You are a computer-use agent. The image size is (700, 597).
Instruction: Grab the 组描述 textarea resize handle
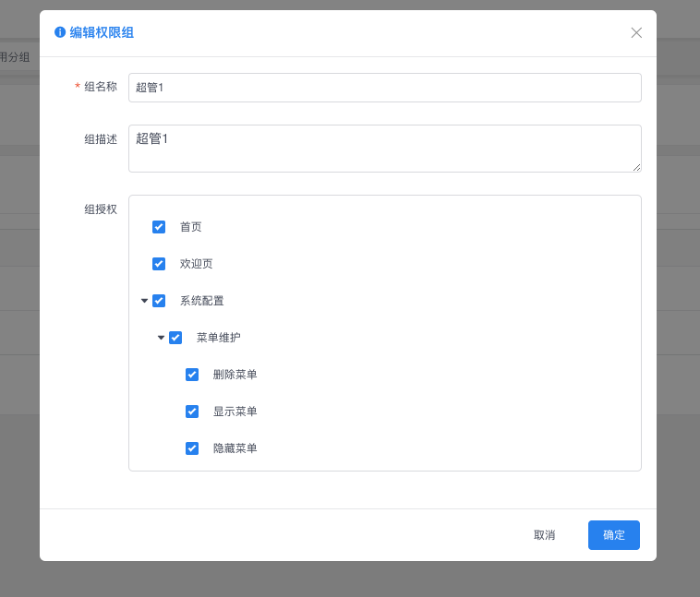click(x=636, y=167)
